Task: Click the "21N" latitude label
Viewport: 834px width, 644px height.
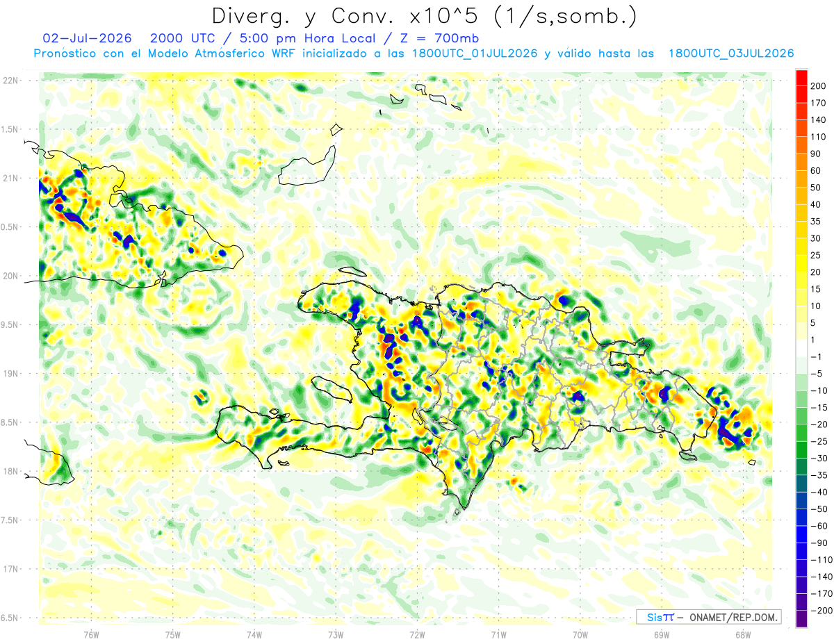Action: click(11, 179)
